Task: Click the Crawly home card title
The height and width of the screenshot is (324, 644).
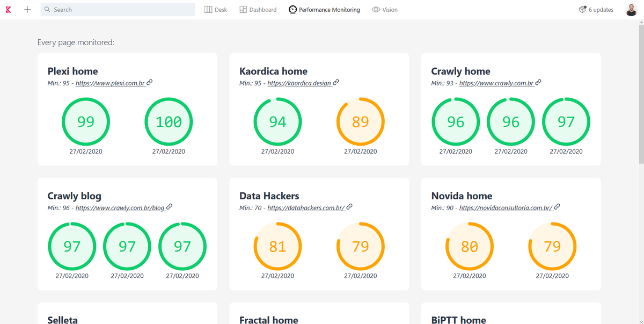Action: pos(460,71)
